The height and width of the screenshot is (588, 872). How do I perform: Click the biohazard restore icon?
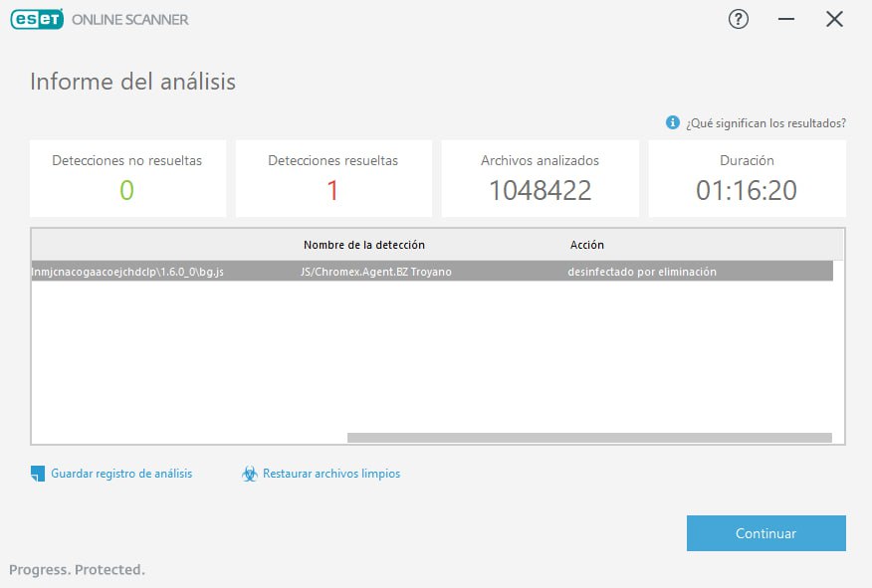[x=250, y=474]
